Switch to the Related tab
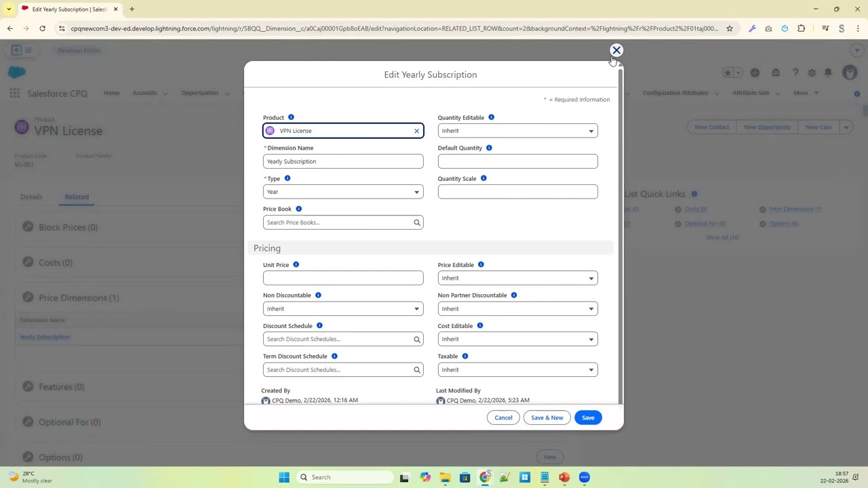 pos(77,197)
